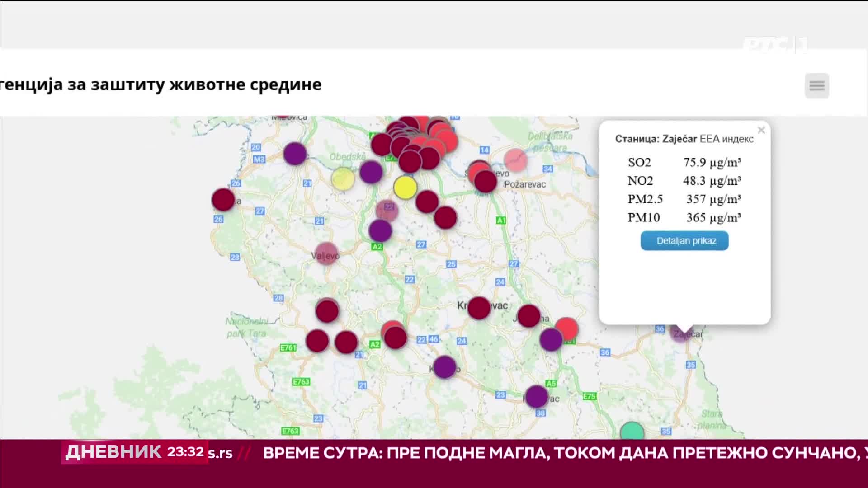The height and width of the screenshot is (488, 868).
Task: Click the page title heading text
Action: point(161,84)
